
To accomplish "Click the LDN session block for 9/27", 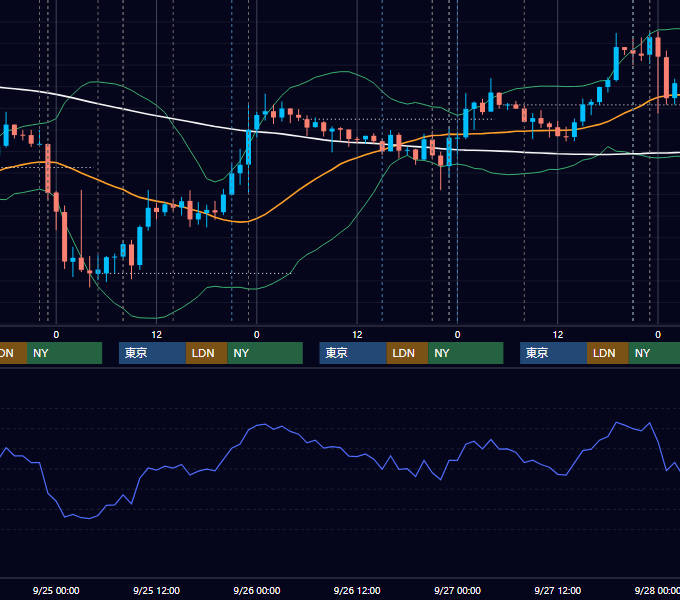I will tap(608, 353).
